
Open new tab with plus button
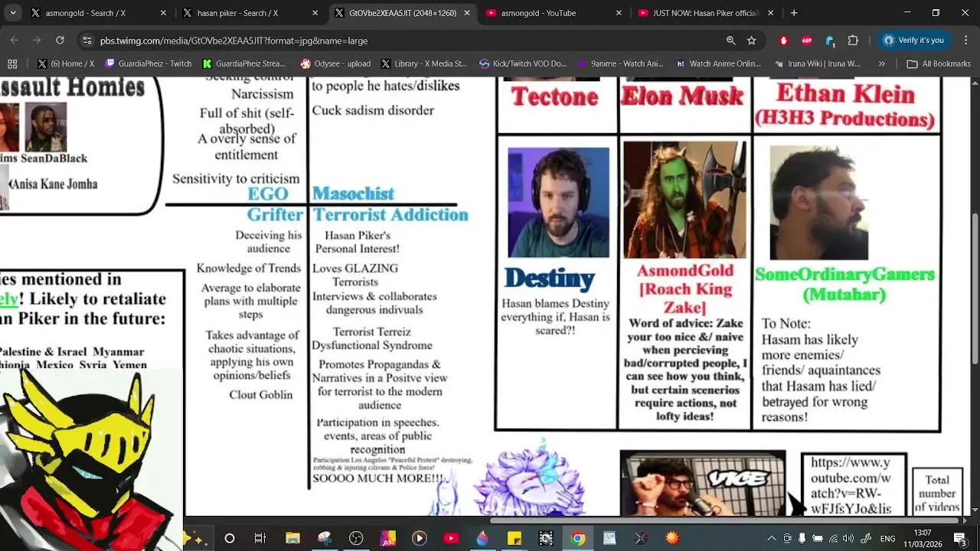(x=794, y=13)
